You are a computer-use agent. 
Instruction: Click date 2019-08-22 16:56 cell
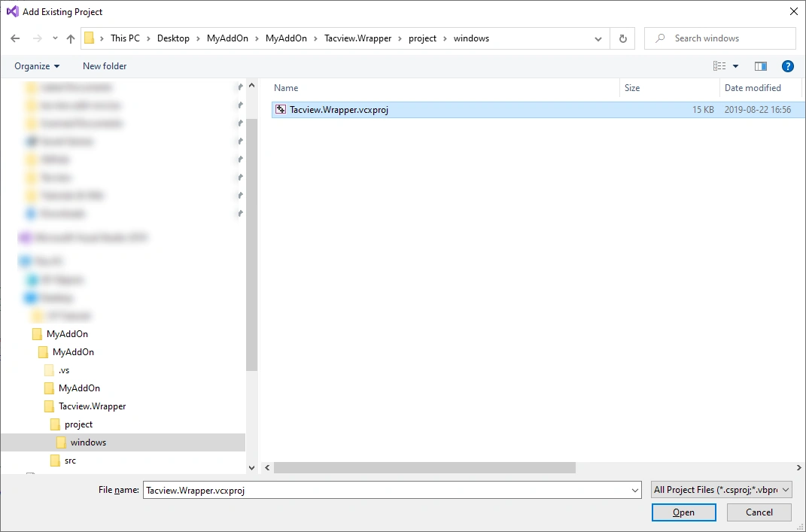(x=758, y=109)
